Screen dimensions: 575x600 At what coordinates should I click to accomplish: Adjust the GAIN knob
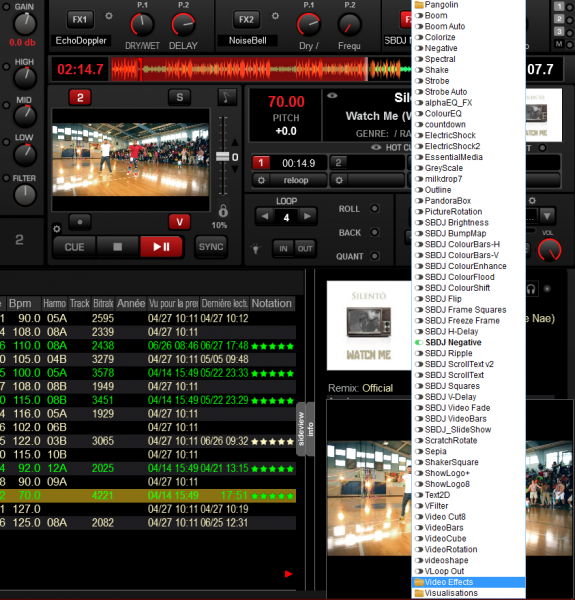pos(25,24)
